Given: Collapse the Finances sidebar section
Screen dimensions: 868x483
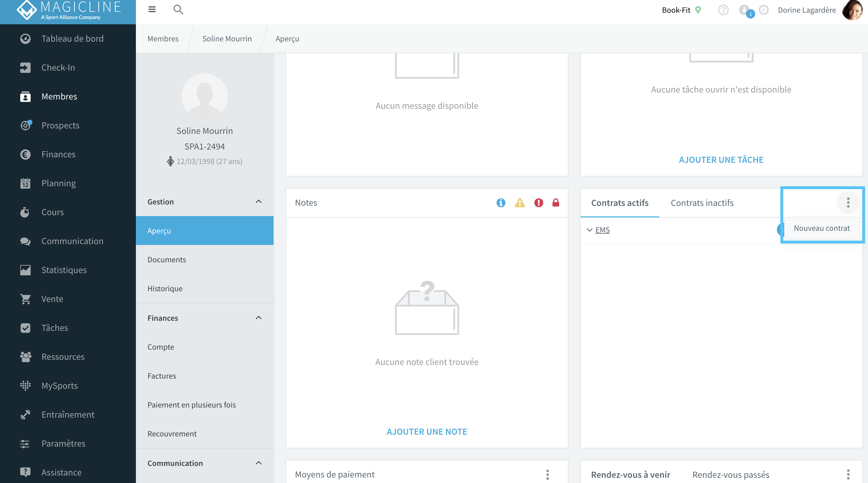Looking at the screenshot, I should 258,318.
